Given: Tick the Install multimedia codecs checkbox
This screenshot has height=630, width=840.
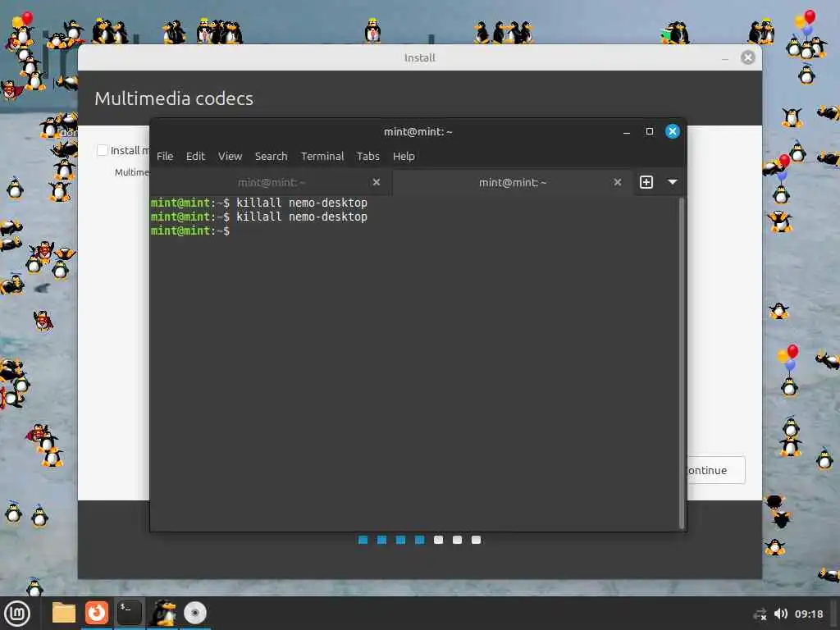Looking at the screenshot, I should point(103,151).
